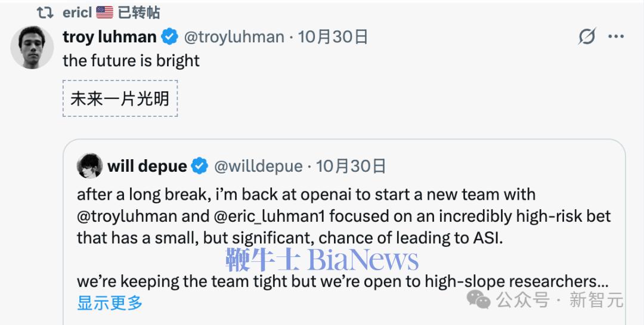Image resolution: width=644 pixels, height=325 pixels.
Task: Click the tweet text "the future is bright"
Action: pos(131,61)
